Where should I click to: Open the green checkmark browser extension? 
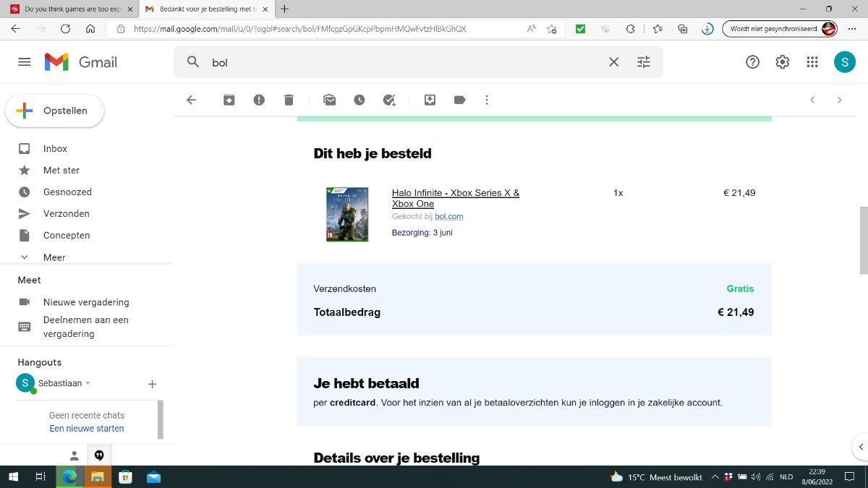(x=580, y=29)
